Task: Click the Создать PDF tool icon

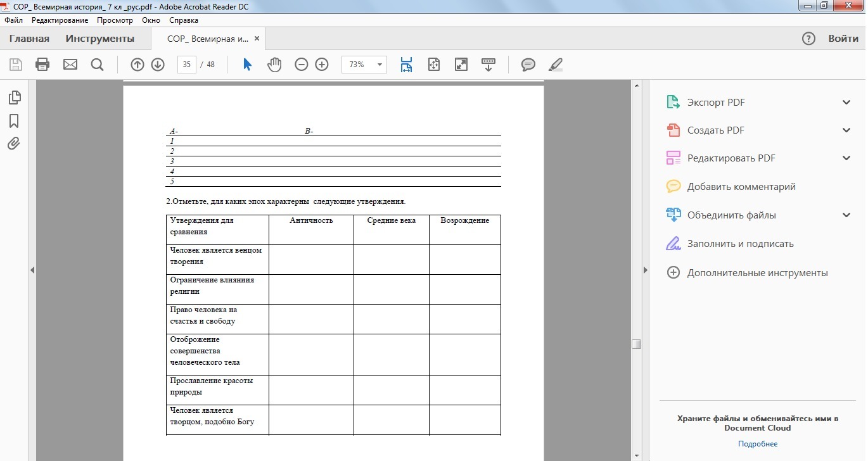Action: point(673,130)
